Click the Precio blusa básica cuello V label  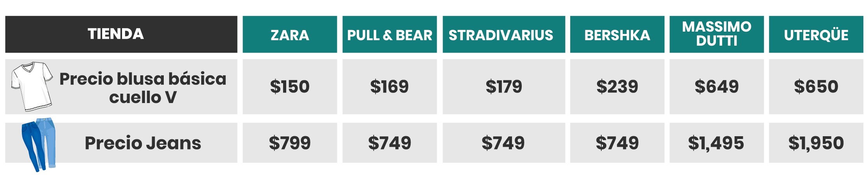point(143,88)
